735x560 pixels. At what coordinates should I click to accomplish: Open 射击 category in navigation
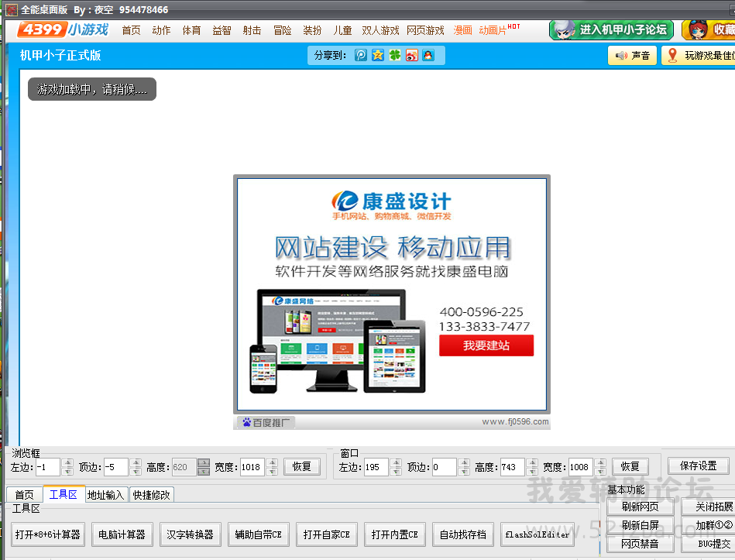pyautogui.click(x=252, y=30)
